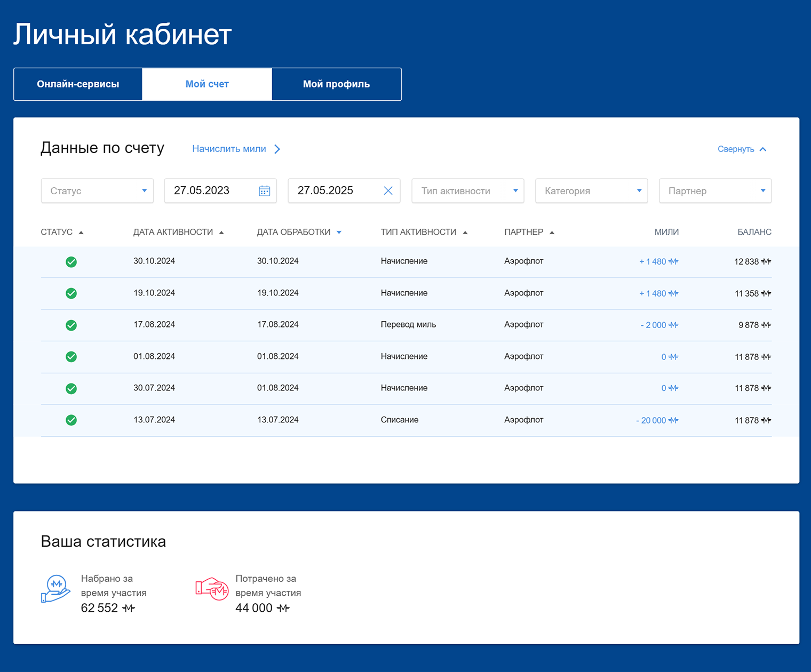Click green status check in 17.08.2024 row
Viewport: 811px width, 672px height.
click(x=71, y=325)
